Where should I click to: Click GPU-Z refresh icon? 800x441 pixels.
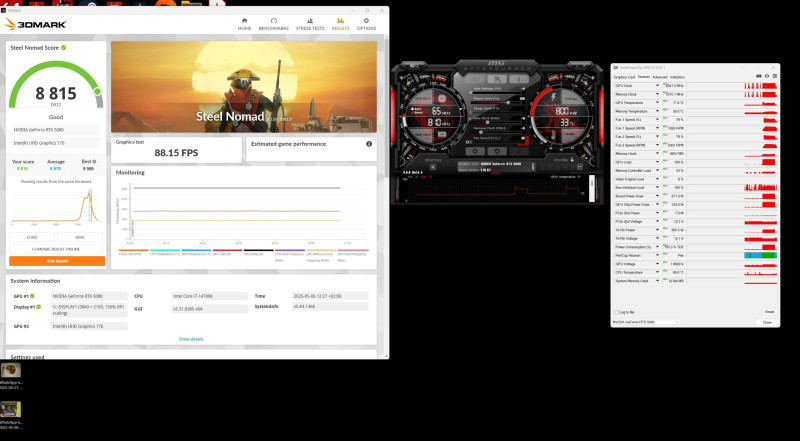click(767, 76)
